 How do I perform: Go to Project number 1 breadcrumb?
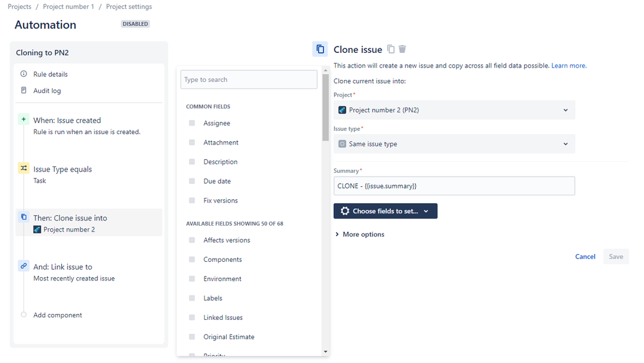(x=68, y=6)
